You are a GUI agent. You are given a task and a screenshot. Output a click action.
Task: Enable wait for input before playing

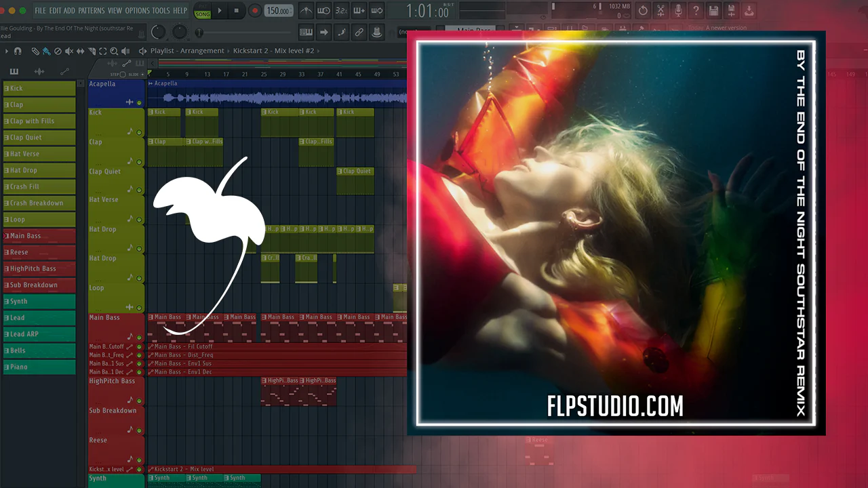324,11
